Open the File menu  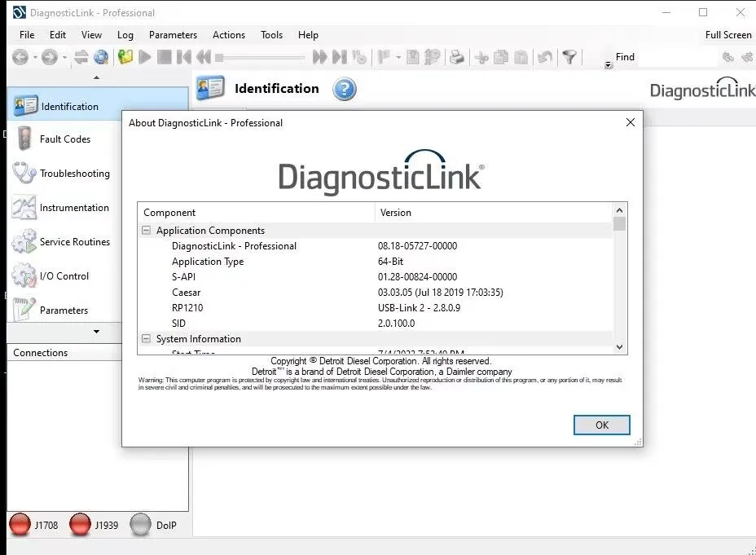click(27, 35)
